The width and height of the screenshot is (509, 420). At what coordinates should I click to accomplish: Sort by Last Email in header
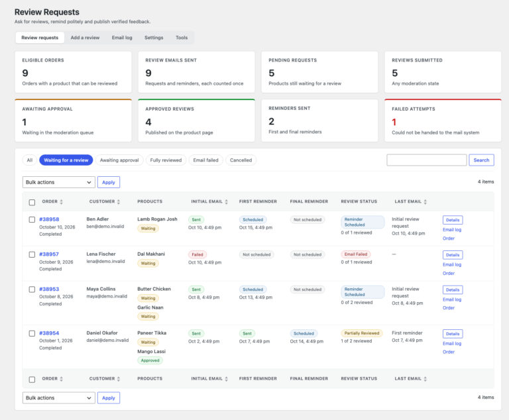[x=411, y=201]
